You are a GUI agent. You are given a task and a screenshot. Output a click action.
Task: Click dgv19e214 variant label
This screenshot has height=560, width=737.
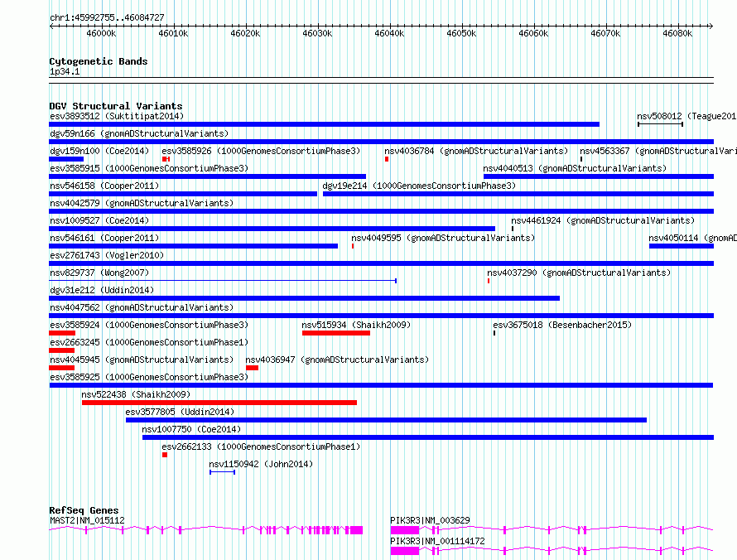[419, 186]
